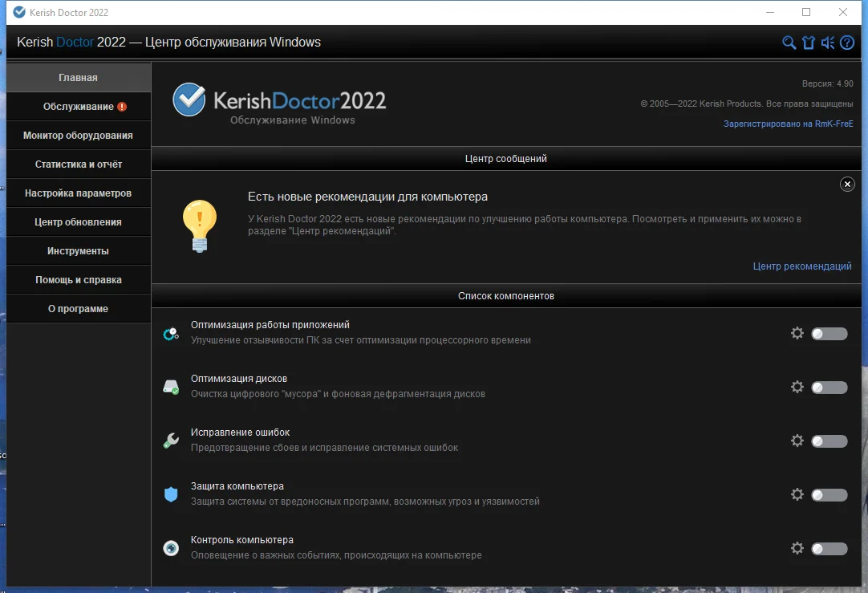868x593 pixels.
Task: Open О программе section
Action: [x=78, y=308]
